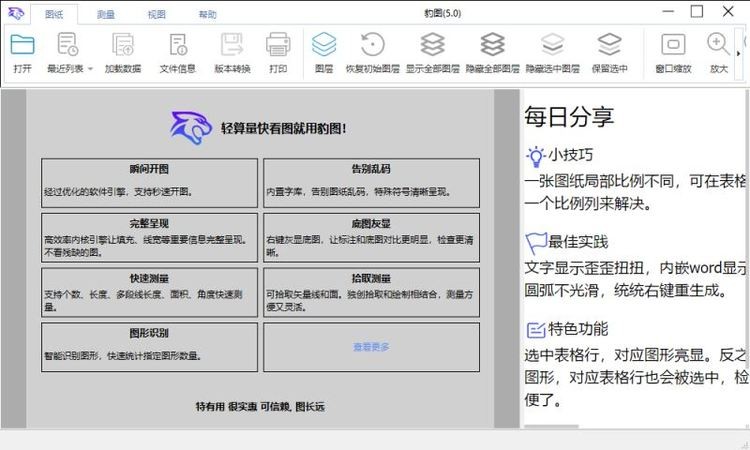Click the 轻算量快看图就用豹图 title text
Screen dimensions: 750x450
pyautogui.click(x=284, y=128)
